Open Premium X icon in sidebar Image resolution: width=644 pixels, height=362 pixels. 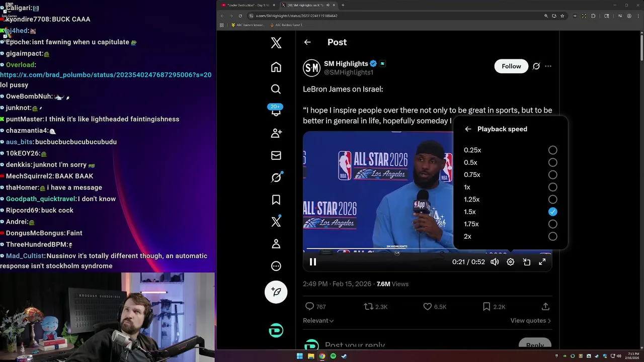pyautogui.click(x=276, y=222)
